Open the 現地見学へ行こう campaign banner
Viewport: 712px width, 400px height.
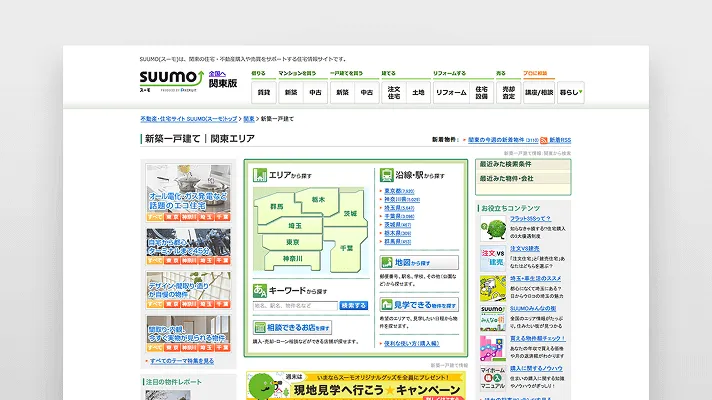pyautogui.click(x=355, y=385)
